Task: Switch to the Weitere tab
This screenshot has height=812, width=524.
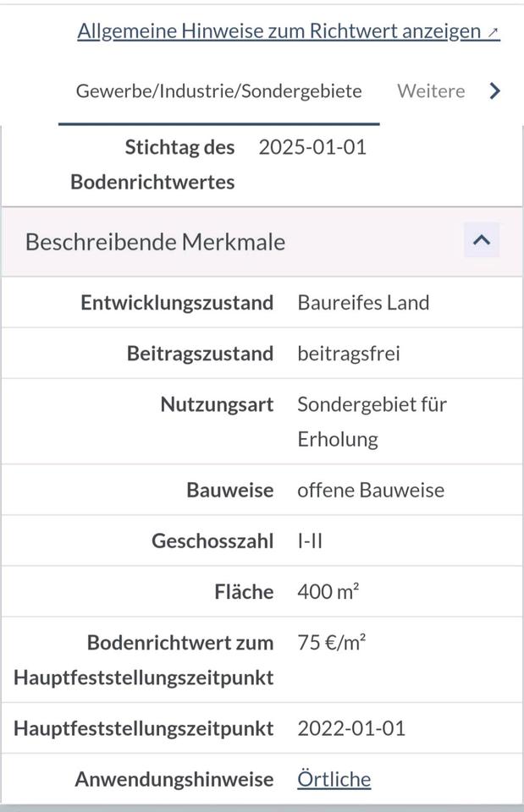Action: tap(431, 91)
